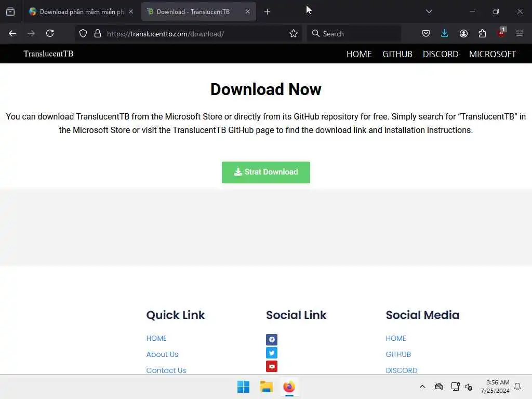The image size is (532, 399).
Task: Open the Firefox hamburger menu
Action: click(x=520, y=33)
